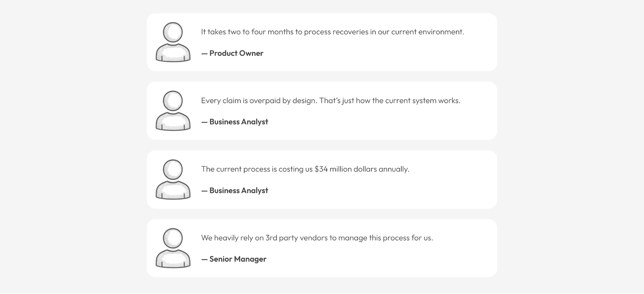The width and height of the screenshot is (644, 294).
Task: Click the "Senior Manager" attribution label
Action: point(238,259)
